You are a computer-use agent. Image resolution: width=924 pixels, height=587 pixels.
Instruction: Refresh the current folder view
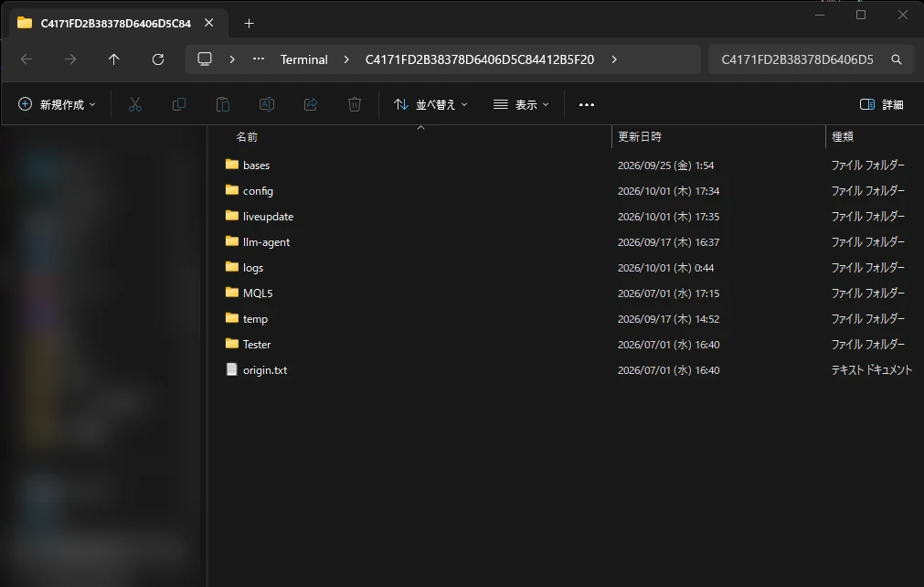(158, 59)
